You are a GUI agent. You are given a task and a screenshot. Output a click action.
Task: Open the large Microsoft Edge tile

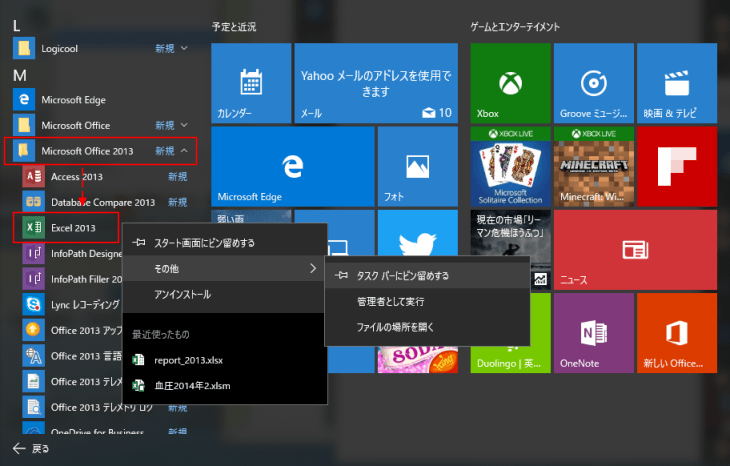(x=292, y=166)
